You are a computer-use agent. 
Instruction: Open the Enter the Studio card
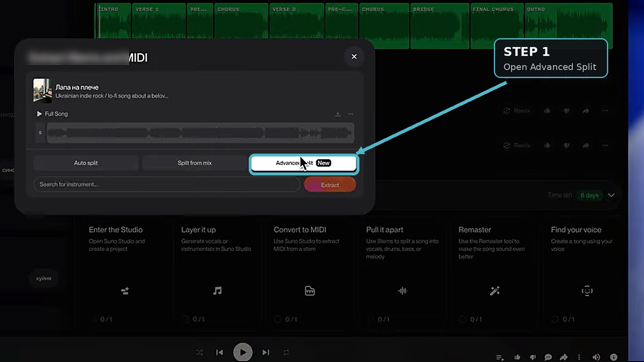[x=125, y=274]
